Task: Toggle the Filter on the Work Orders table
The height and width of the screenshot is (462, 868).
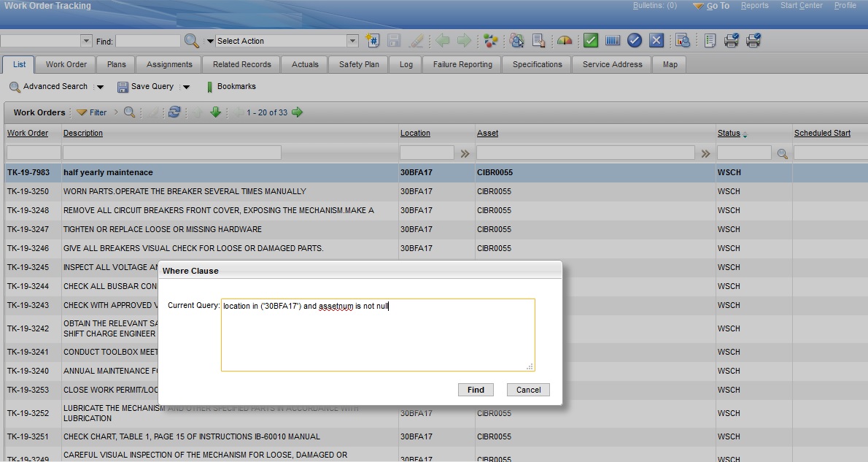Action: point(91,112)
